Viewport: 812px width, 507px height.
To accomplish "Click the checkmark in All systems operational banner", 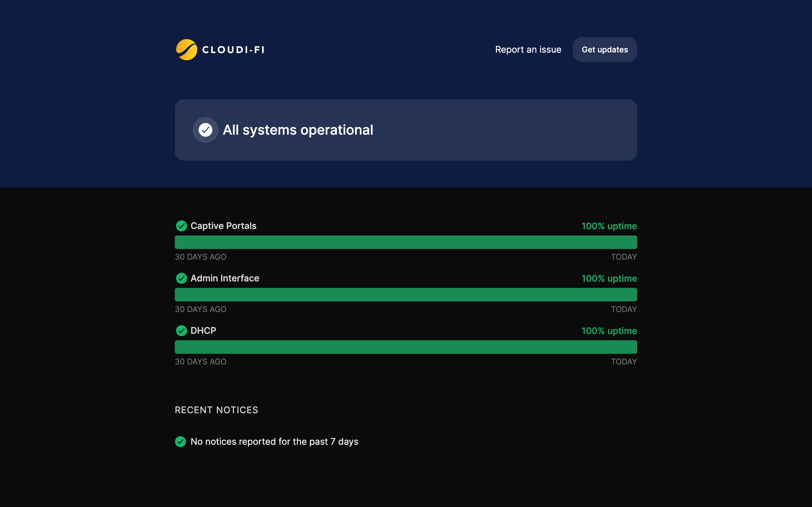I will click(205, 130).
